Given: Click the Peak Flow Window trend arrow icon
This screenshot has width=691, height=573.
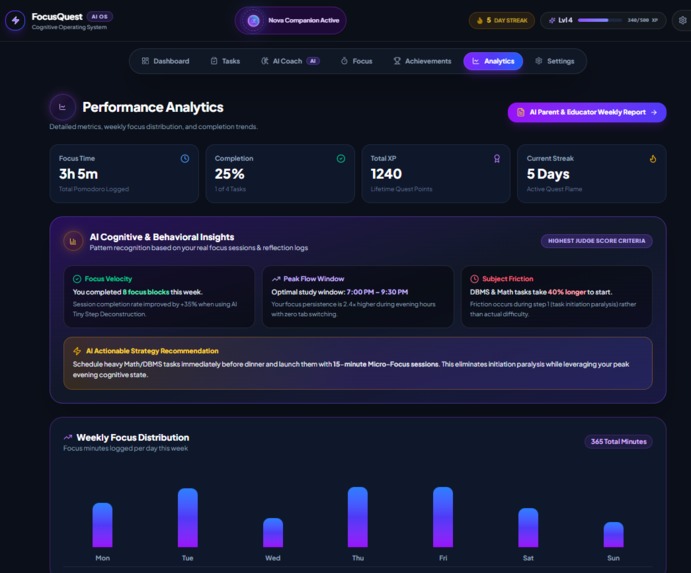Looking at the screenshot, I should pos(276,279).
